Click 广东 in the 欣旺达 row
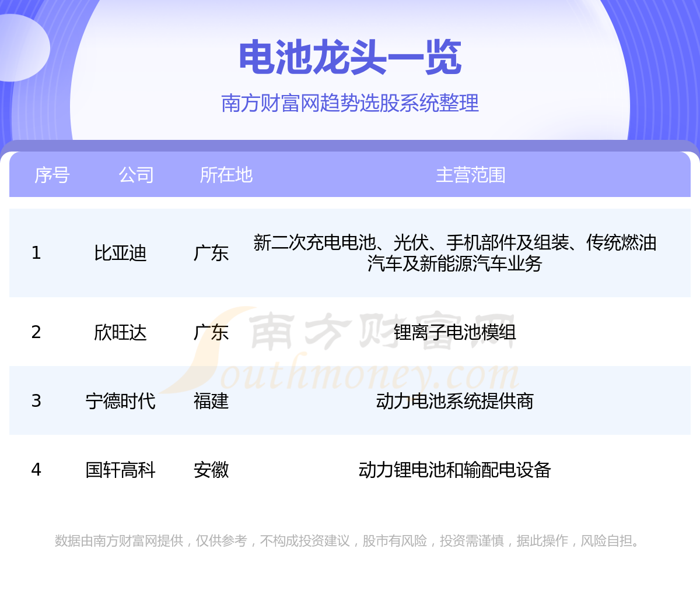The width and height of the screenshot is (700, 612). (x=211, y=332)
